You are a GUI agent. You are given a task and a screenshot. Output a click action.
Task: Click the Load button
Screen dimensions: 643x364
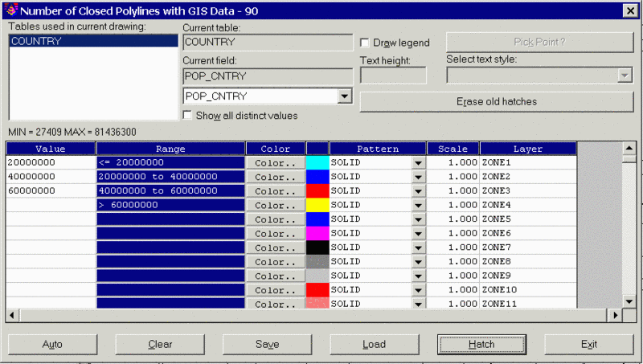pyautogui.click(x=375, y=345)
